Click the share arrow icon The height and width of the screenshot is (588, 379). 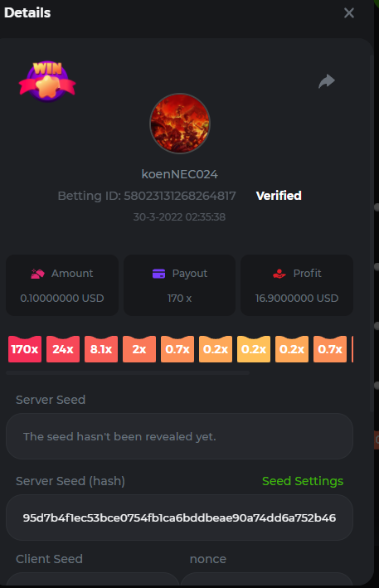tap(327, 81)
